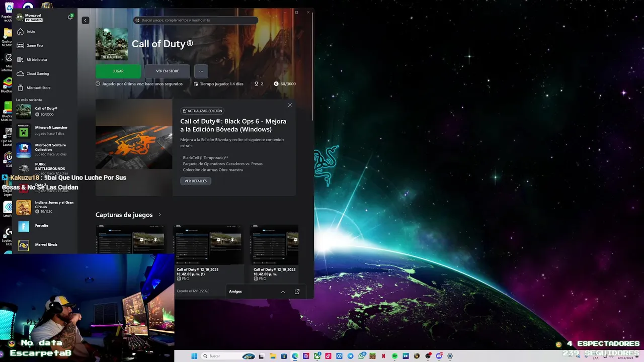The image size is (644, 362).
Task: Open the Razer logo desktop widget
Action: pos(326,165)
